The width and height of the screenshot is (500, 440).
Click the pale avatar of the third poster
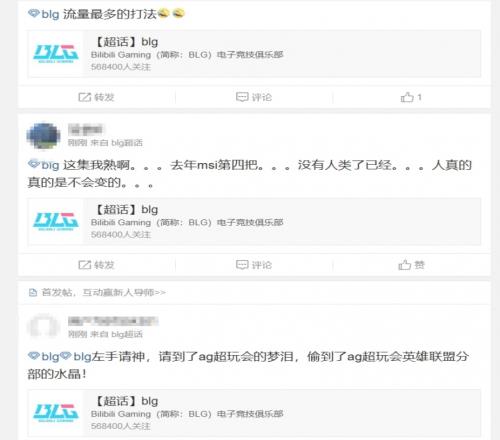click(x=43, y=327)
